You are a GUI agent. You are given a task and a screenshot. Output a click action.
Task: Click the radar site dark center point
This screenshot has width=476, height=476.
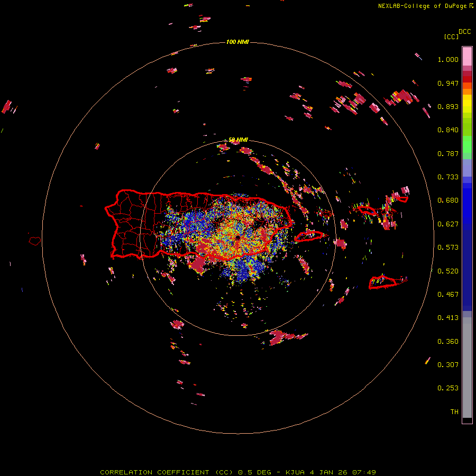click(x=237, y=237)
